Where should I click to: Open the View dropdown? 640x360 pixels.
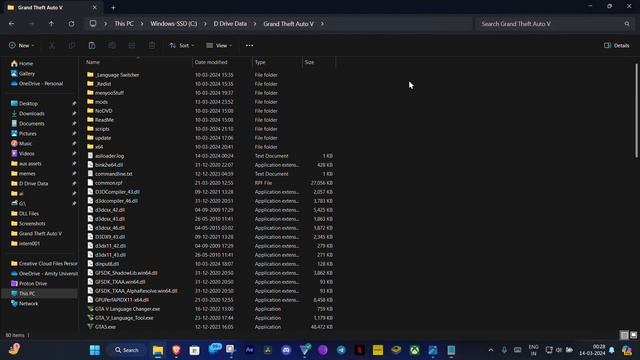tap(219, 45)
